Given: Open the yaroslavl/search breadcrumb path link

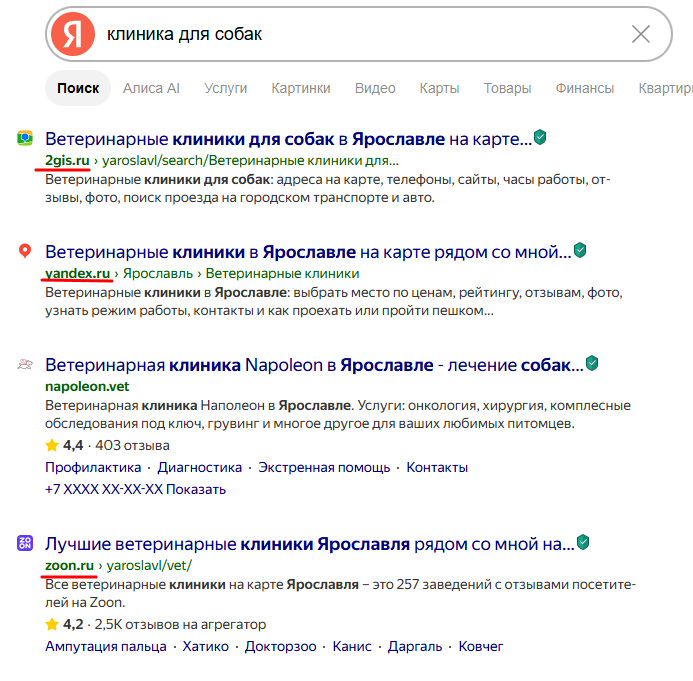Looking at the screenshot, I should point(250,160).
